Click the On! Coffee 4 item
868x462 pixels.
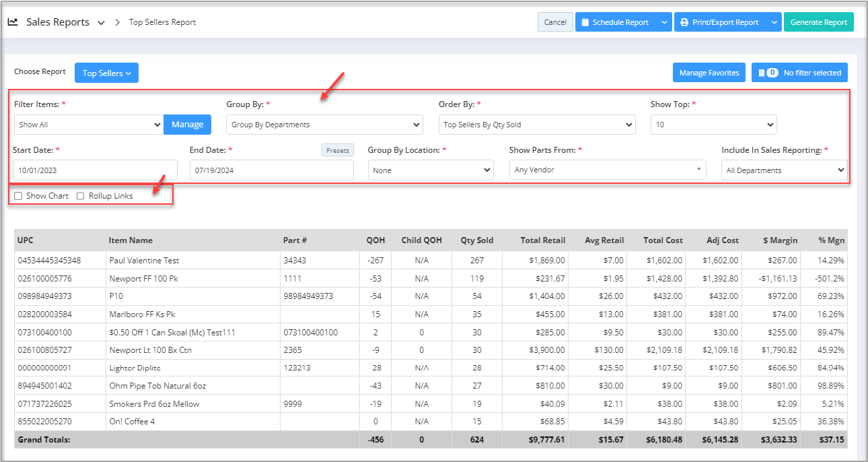click(x=132, y=422)
